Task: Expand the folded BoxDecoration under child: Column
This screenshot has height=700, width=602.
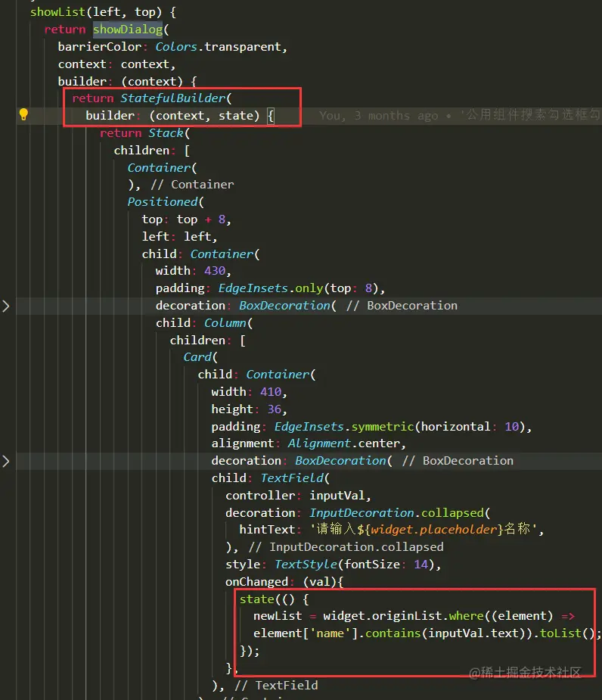Action: click(6, 306)
